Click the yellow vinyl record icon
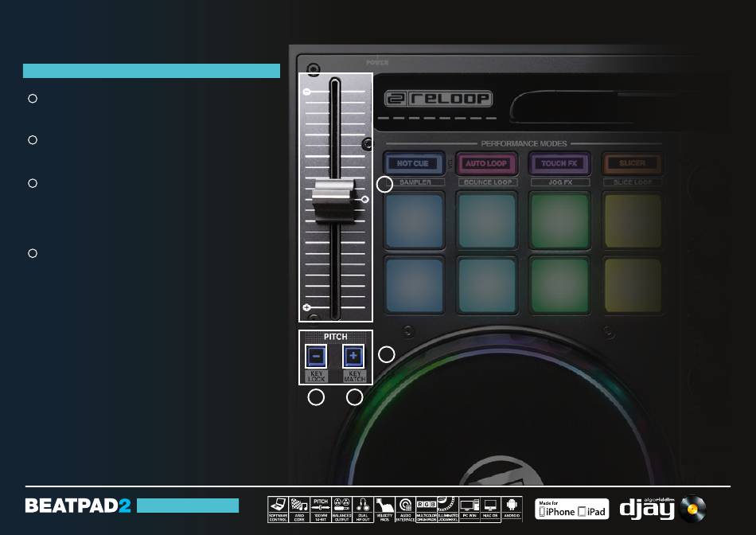 click(x=693, y=509)
